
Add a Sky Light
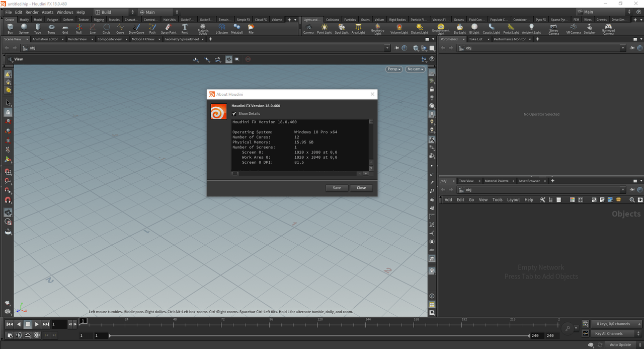[x=460, y=29]
